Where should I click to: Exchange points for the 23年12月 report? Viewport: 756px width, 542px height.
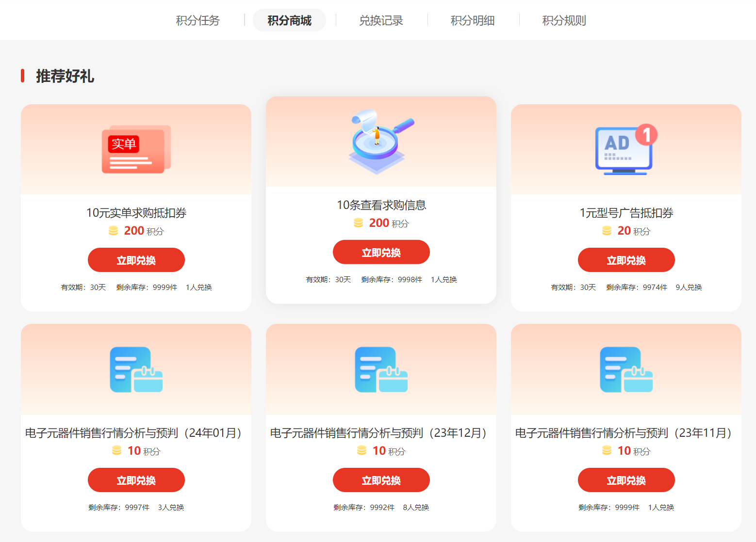[x=381, y=480]
